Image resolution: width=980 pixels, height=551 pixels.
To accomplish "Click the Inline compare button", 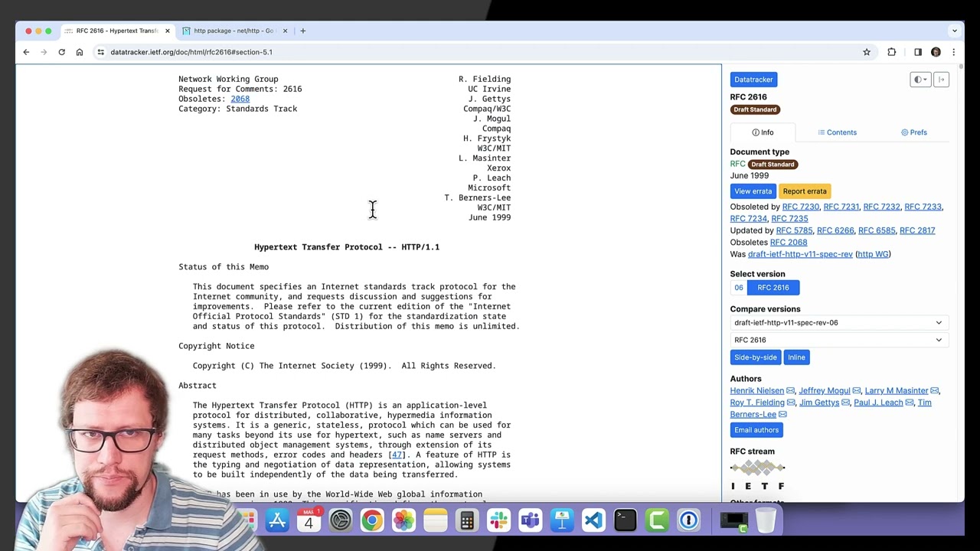I will pyautogui.click(x=796, y=357).
